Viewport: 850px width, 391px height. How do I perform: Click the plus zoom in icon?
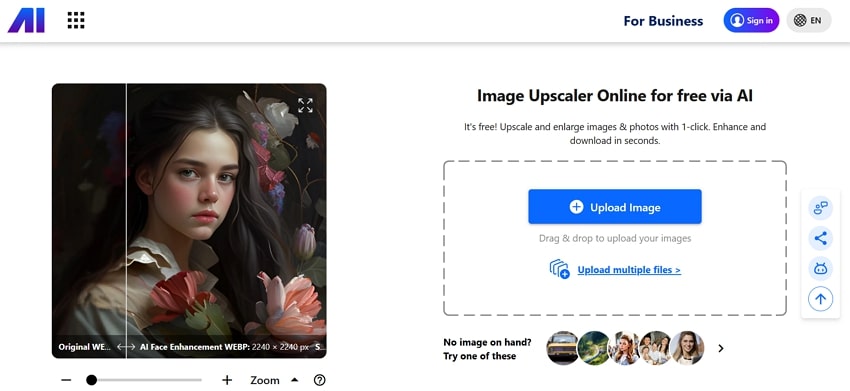pos(227,380)
